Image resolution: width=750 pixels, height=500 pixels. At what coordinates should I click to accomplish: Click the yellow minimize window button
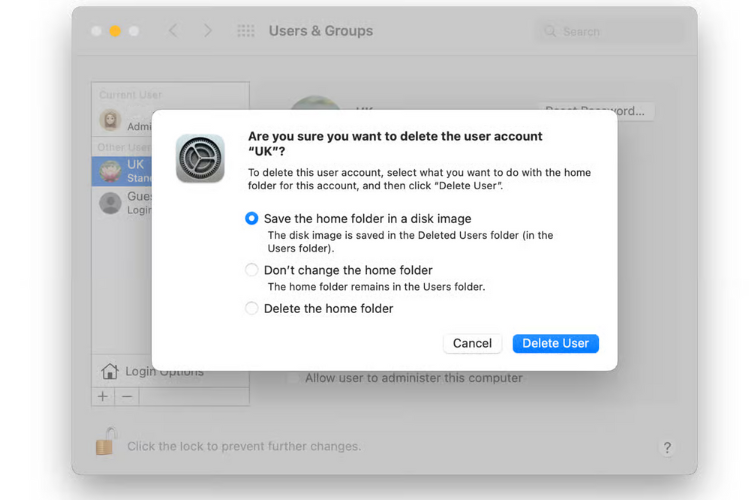(115, 31)
